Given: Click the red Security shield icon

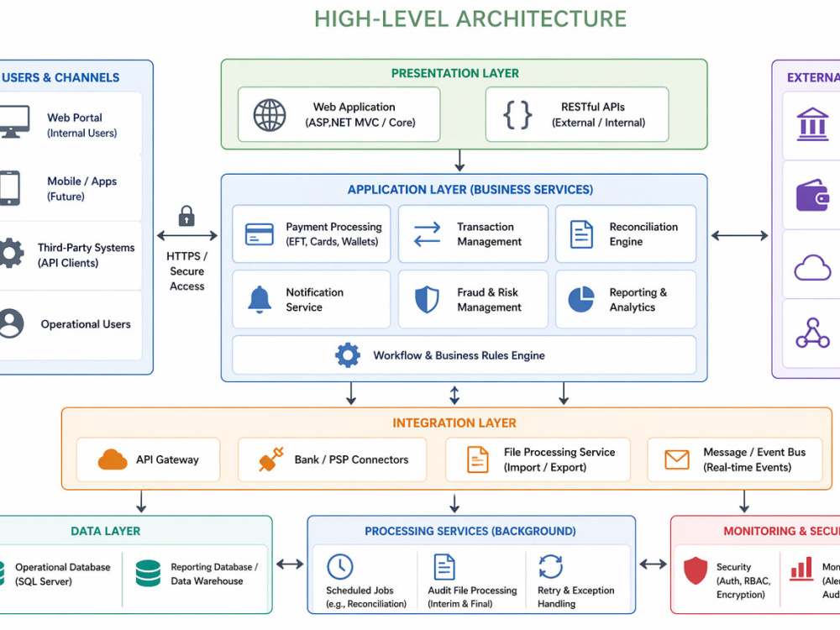Looking at the screenshot, I should coord(696,570).
